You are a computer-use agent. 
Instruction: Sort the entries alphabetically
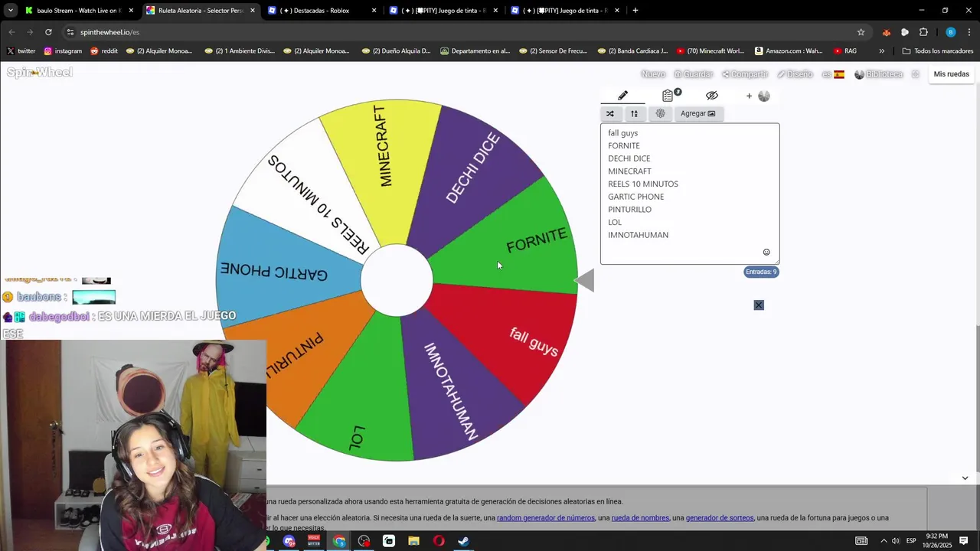634,113
